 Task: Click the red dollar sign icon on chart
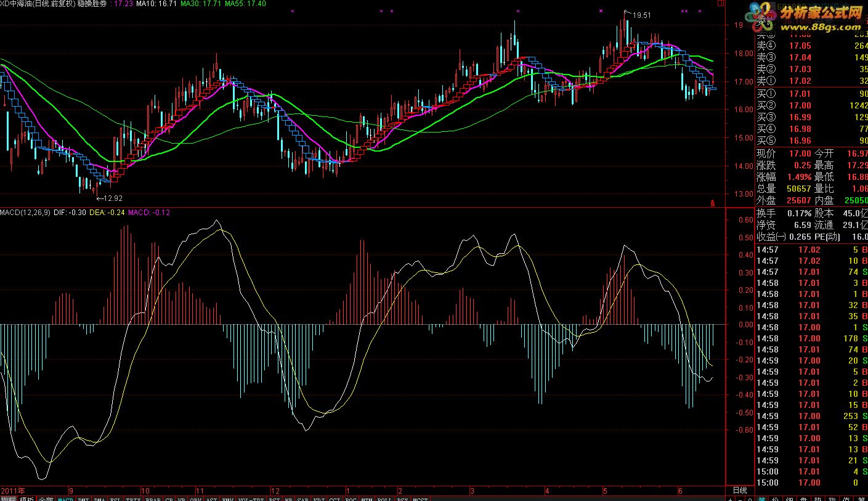pos(713,202)
